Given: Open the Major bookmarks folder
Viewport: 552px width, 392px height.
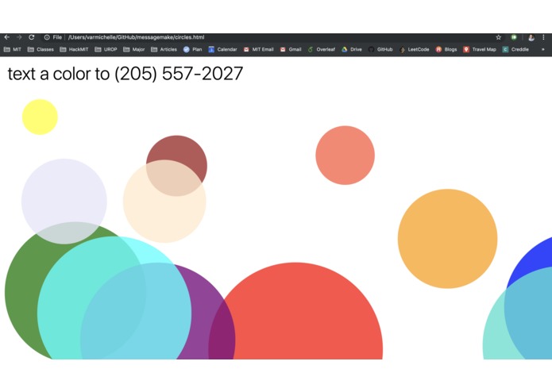Looking at the screenshot, I should pos(133,49).
